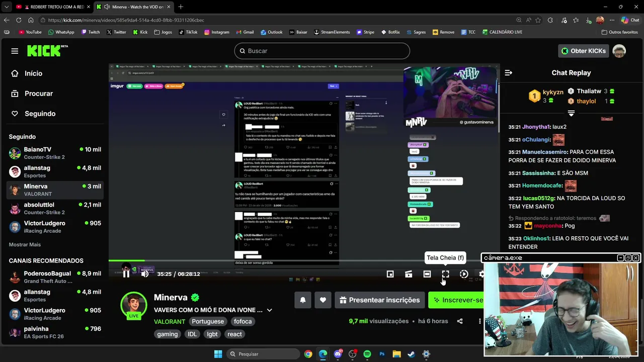Open YouTube bookmark
Image resolution: width=644 pixels, height=362 pixels.
[30, 32]
